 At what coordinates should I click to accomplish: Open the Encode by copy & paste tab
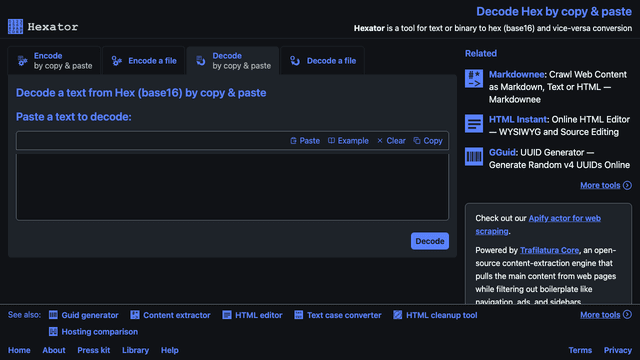(x=55, y=61)
